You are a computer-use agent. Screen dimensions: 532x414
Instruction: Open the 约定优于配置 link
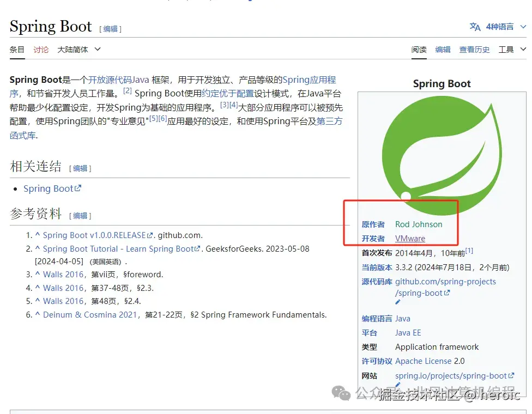228,94
